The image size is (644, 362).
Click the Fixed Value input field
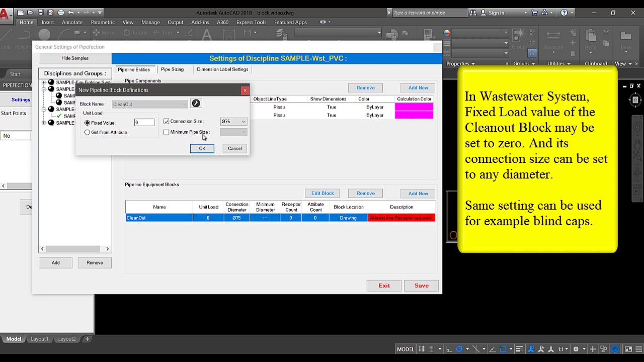(x=144, y=123)
